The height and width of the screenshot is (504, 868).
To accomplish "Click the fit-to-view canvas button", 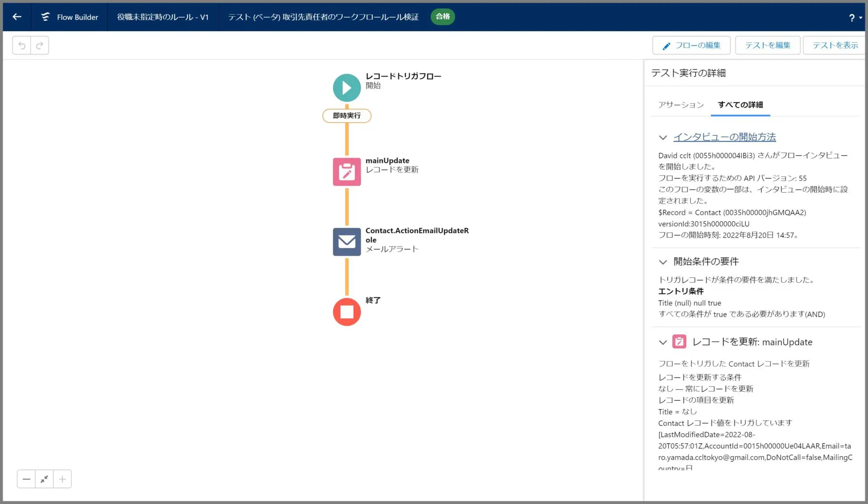I will [44, 479].
